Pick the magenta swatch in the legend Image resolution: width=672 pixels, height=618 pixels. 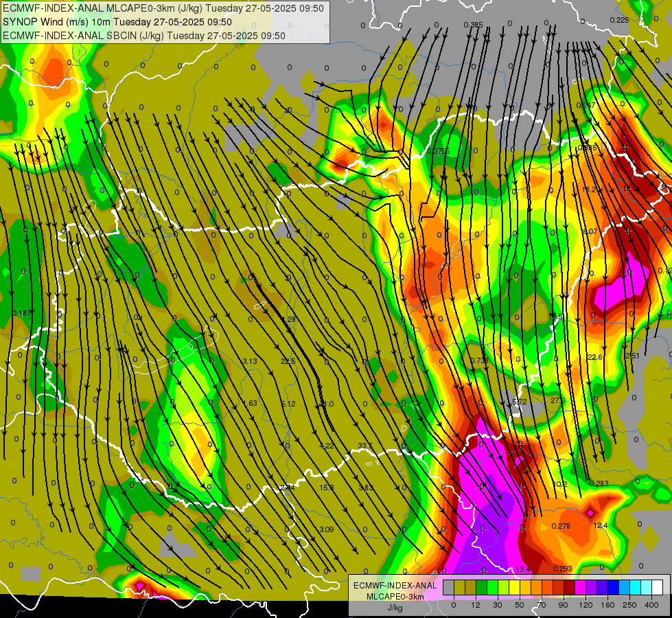coord(581,587)
